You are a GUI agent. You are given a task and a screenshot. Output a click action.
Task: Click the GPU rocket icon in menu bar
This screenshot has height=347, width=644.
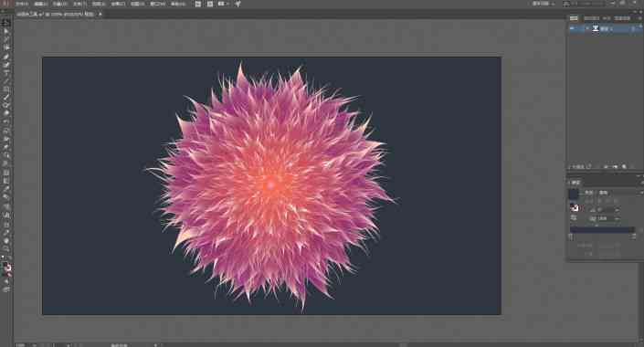pyautogui.click(x=238, y=4)
